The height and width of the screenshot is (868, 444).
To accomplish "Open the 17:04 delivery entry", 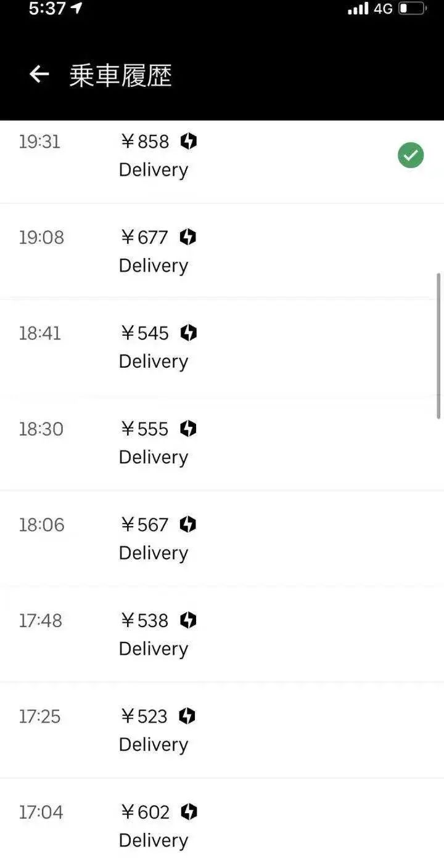I will pos(222,825).
